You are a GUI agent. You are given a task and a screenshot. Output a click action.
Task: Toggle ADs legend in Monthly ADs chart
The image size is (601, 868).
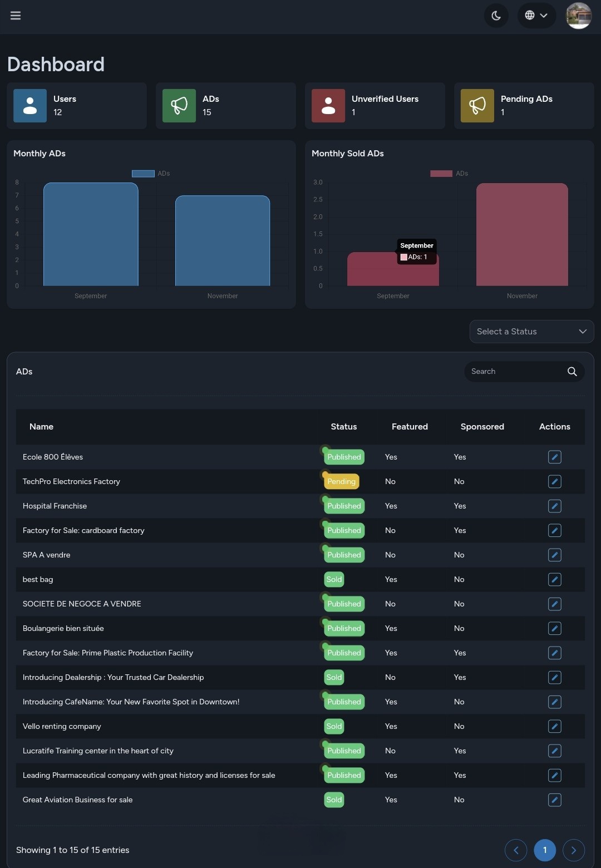point(151,174)
